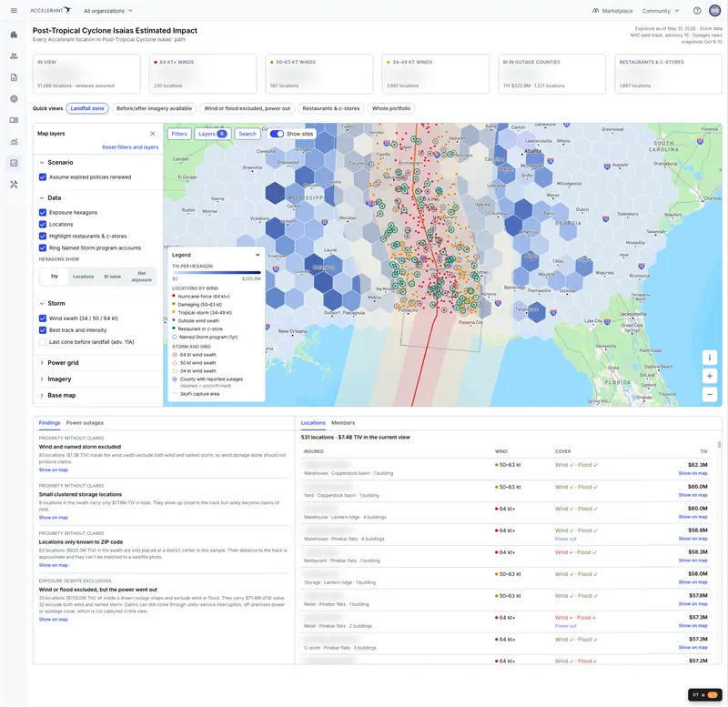Select the Whole portfolio quick view
This screenshot has height=707, width=728.
pos(391,108)
